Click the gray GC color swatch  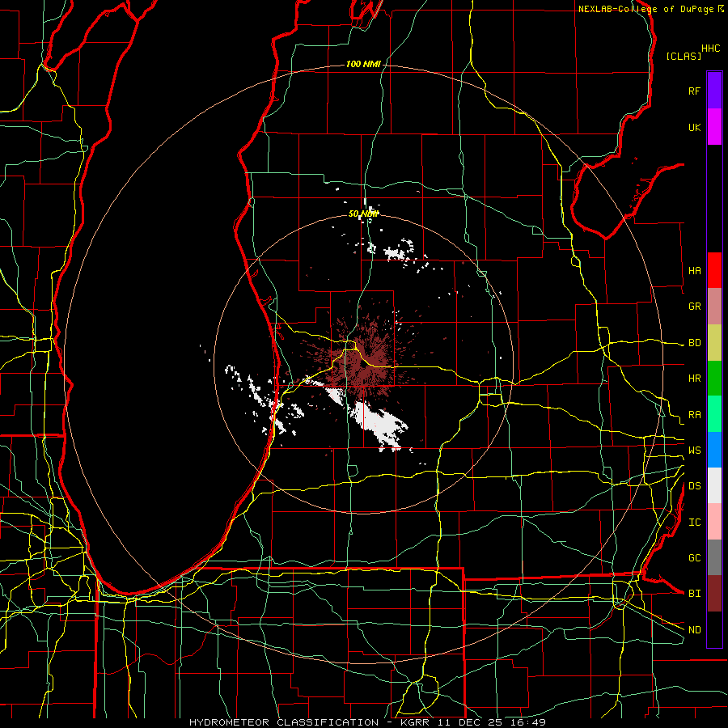coord(714,557)
